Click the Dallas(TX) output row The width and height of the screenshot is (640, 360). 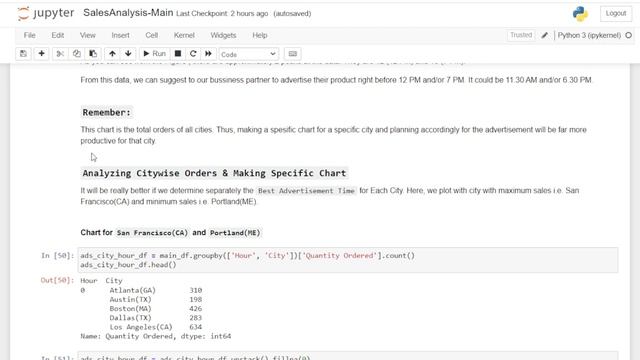[156, 318]
